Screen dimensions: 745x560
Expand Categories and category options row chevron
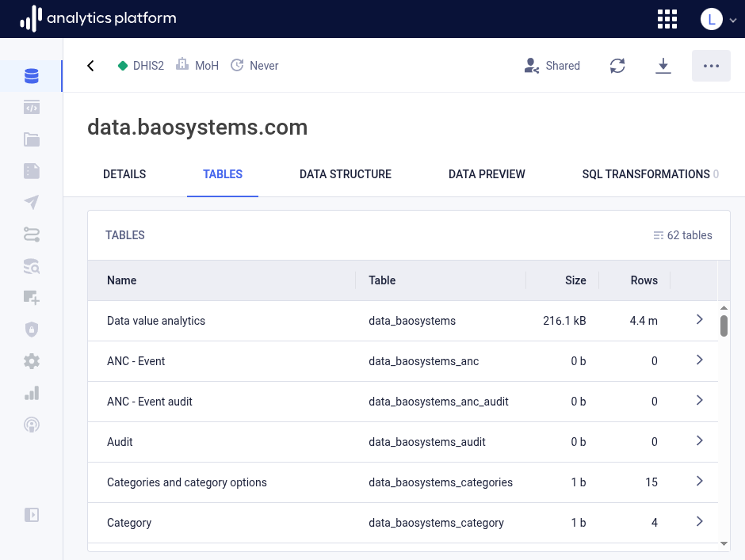(699, 481)
